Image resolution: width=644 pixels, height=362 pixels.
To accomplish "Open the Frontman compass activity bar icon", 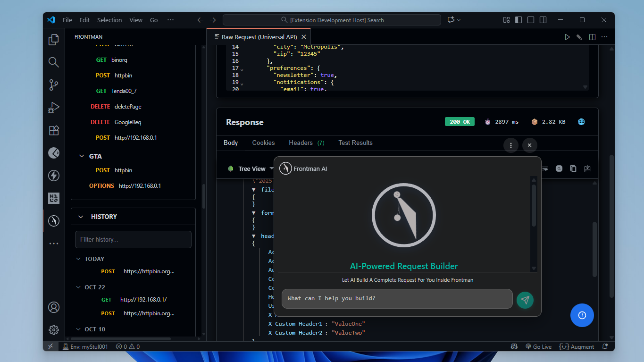I will point(54,221).
